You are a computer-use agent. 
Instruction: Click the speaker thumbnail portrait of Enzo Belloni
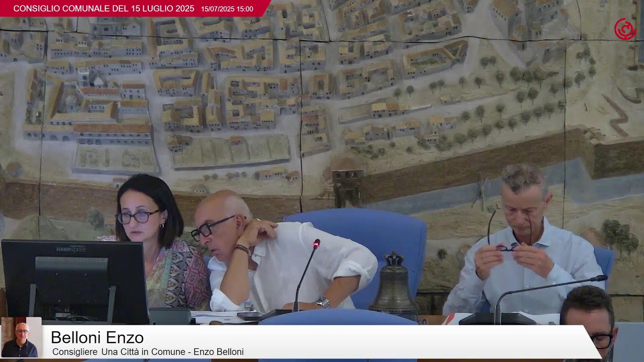[x=21, y=337]
